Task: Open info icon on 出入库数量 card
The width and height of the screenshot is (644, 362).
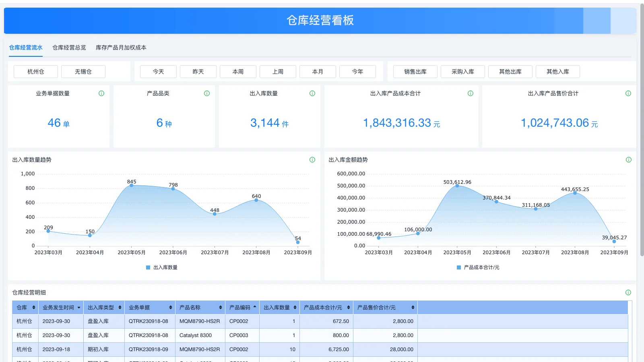Action: [x=312, y=93]
